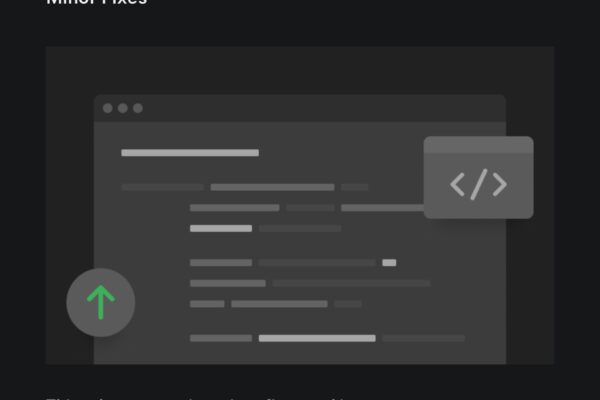The width and height of the screenshot is (600, 400).
Task: Click the middle dot in mock window title bar
Action: click(x=123, y=108)
